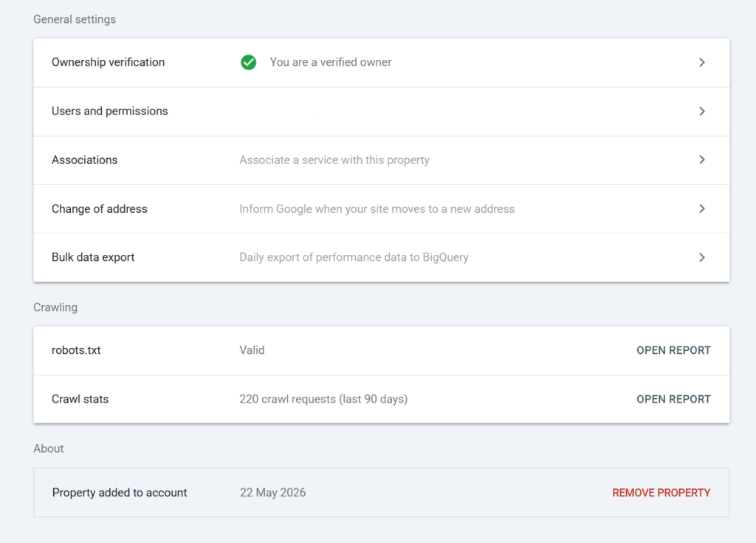This screenshot has height=543, width=756.
Task: Click 'Daily export of performance data to BigQuery'
Action: tap(354, 257)
